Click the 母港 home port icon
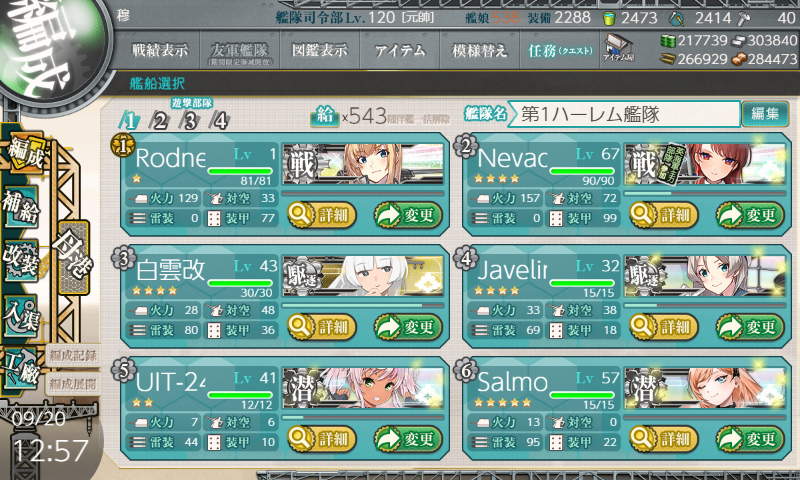This screenshot has width=800, height=480. tap(74, 257)
